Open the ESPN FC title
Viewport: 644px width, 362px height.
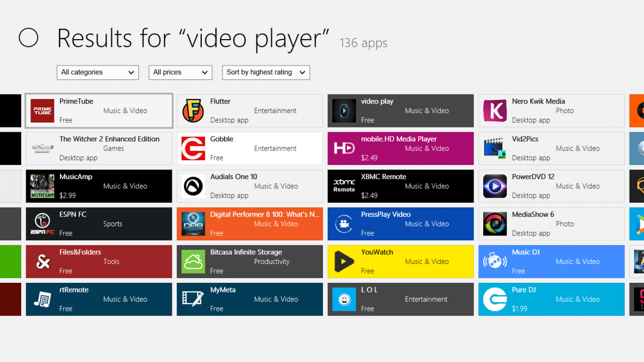[x=73, y=214]
